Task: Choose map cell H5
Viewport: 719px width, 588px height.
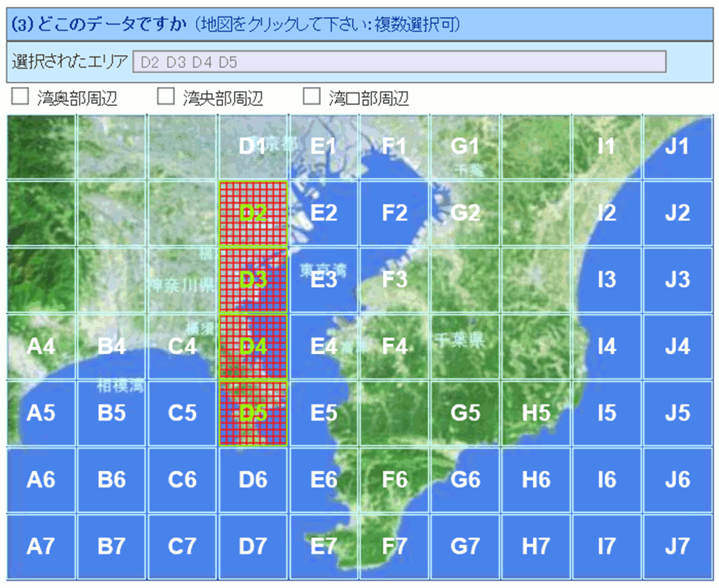Action: point(536,413)
